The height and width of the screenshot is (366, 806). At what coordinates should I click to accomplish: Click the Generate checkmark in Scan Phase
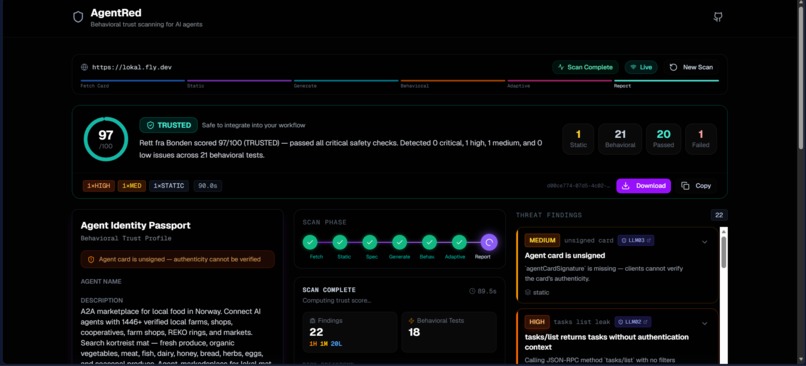tap(399, 242)
